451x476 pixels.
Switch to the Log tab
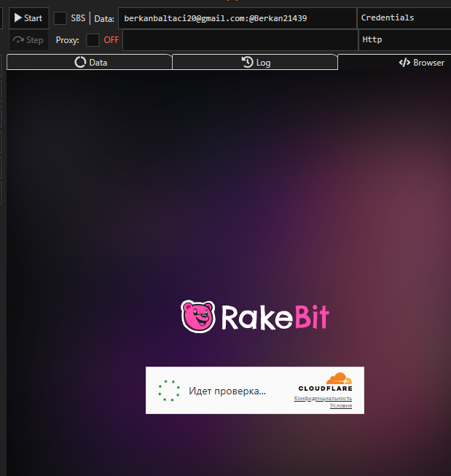click(255, 62)
